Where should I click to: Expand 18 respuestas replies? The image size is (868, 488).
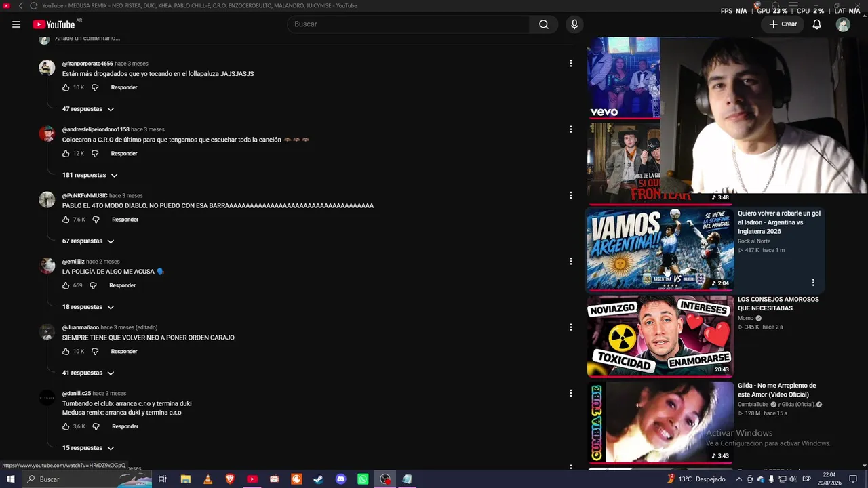click(x=88, y=307)
